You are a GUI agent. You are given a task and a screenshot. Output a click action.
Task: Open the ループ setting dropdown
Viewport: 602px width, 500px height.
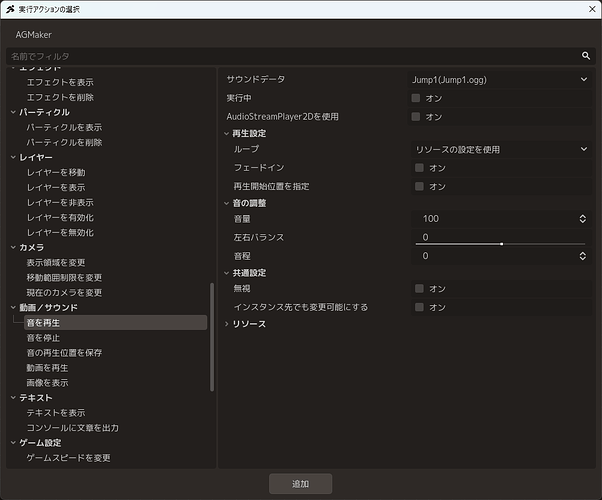coord(501,149)
